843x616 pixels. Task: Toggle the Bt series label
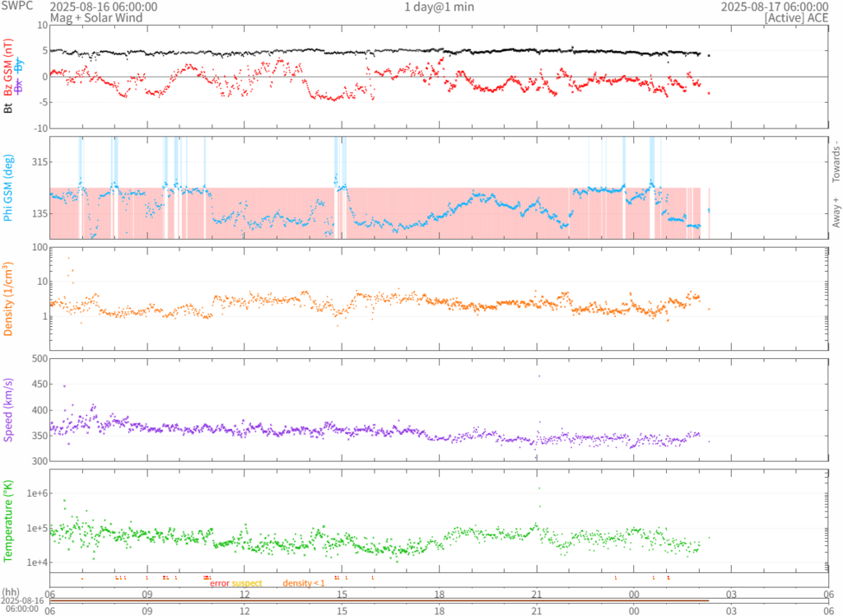[x=9, y=107]
